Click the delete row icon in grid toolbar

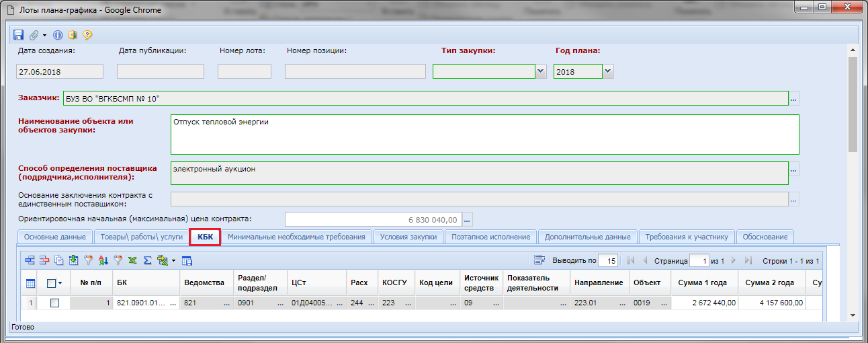(x=44, y=260)
